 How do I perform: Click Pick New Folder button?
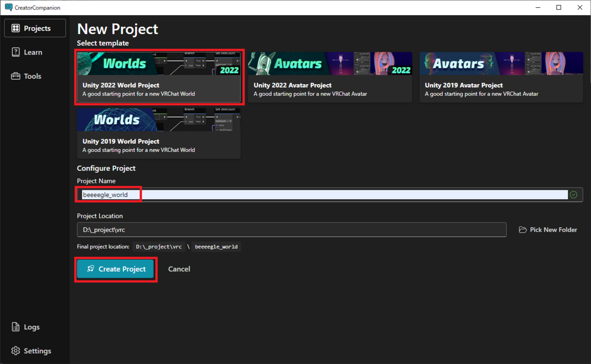click(548, 230)
